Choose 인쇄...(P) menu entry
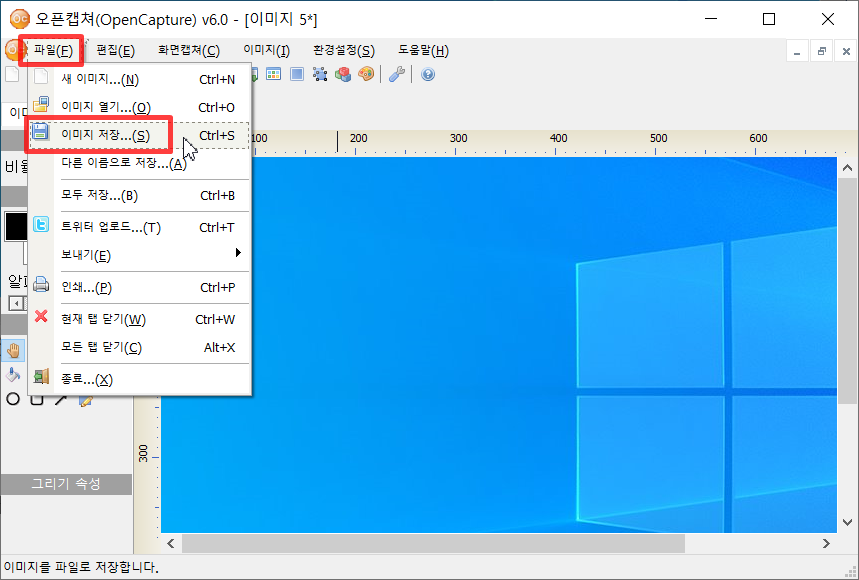 click(x=140, y=288)
